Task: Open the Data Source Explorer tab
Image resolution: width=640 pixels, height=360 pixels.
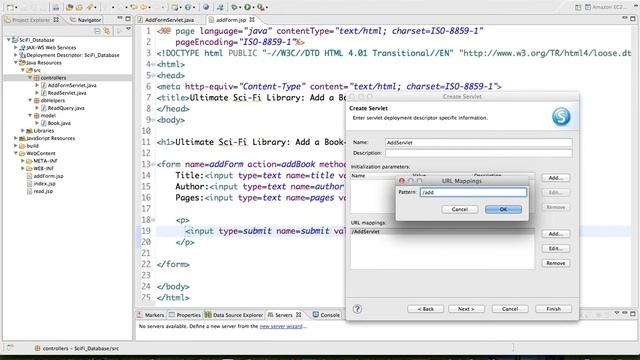Action: pyautogui.click(x=234, y=315)
